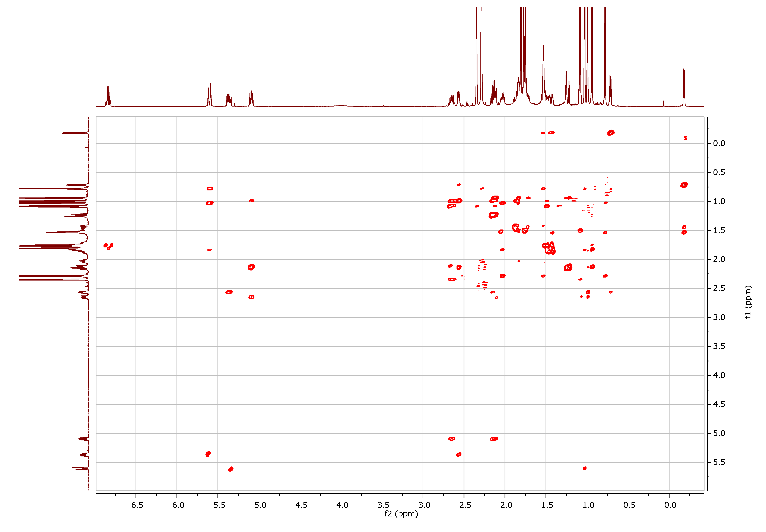Pick the 0.0 tick label on f1 axis

[x=719, y=143]
